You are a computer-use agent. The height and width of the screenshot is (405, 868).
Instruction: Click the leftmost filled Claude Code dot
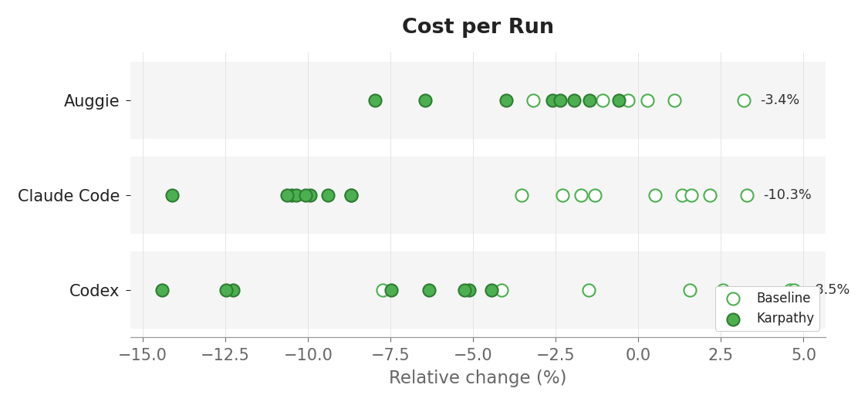172,195
